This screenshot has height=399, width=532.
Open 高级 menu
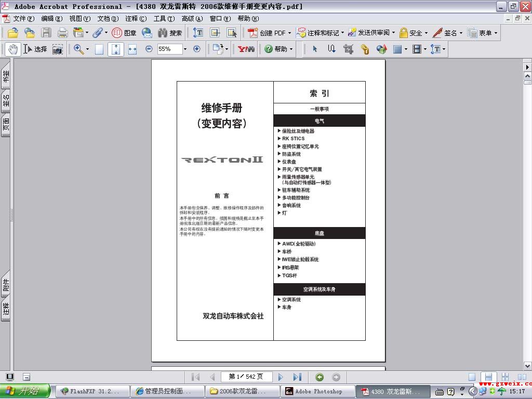pos(192,19)
